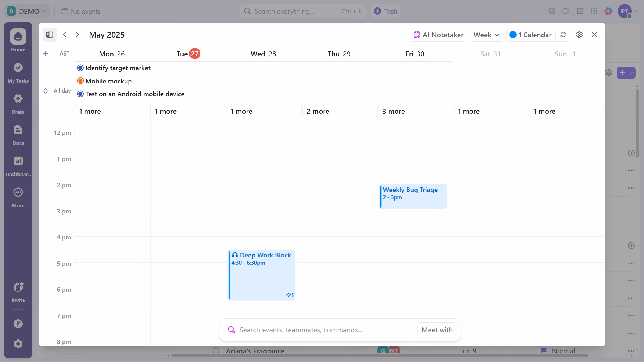Open the alarm clock reminder icon
Image resolution: width=644 pixels, height=362 pixels.
coord(580,11)
